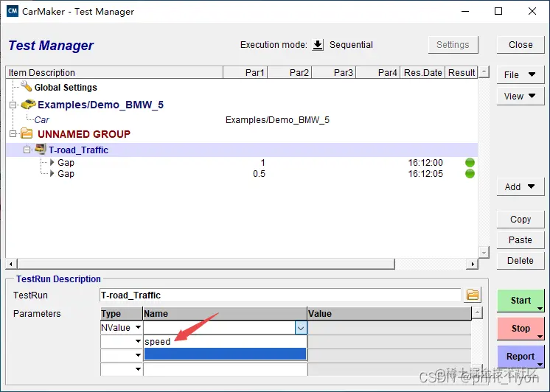The width and height of the screenshot is (550, 392).
Task: Click the Global Settings wrench icon
Action: [26, 86]
